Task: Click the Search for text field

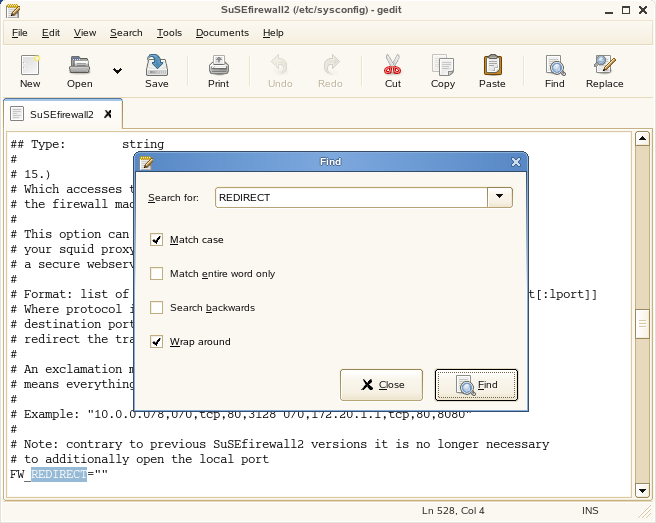Action: 351,197
